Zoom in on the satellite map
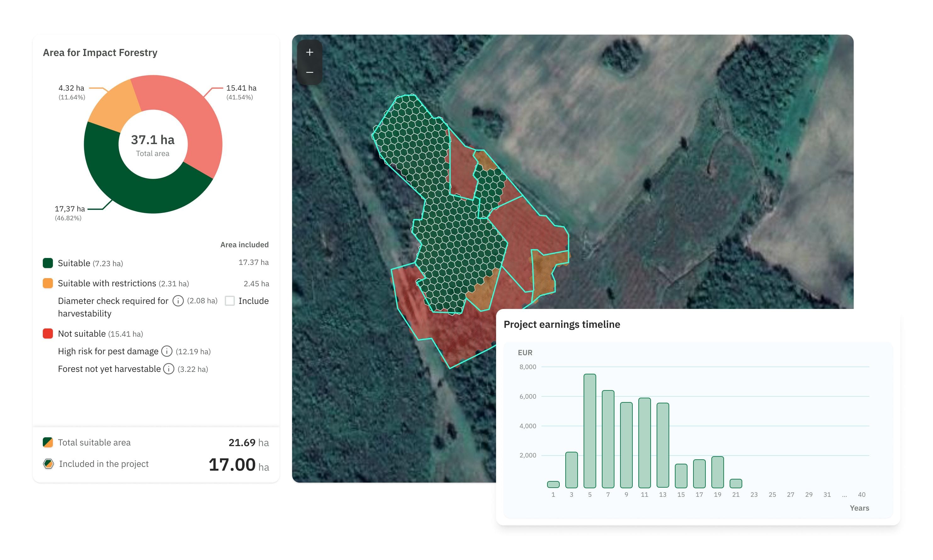 click(x=310, y=53)
